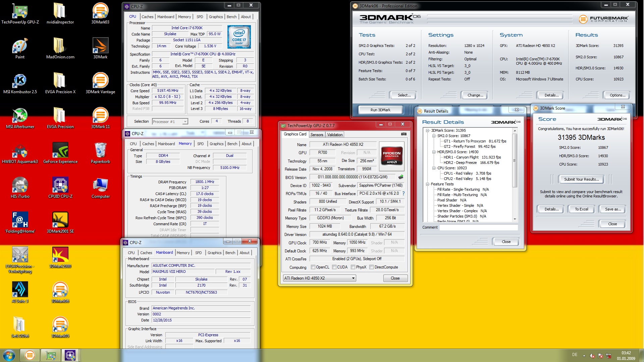Collapse SM2.0 Score tree node
This screenshot has height=362, width=644.
434,136
